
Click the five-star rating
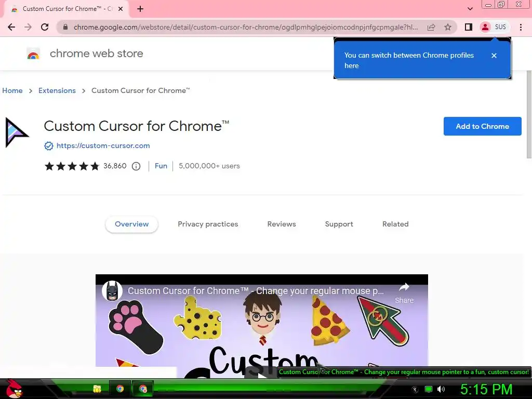pos(72,166)
